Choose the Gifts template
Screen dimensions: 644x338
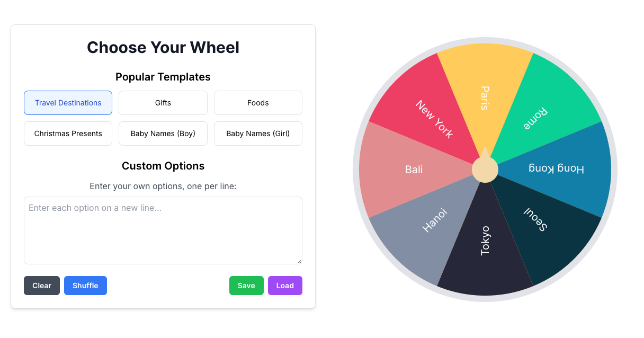click(163, 103)
